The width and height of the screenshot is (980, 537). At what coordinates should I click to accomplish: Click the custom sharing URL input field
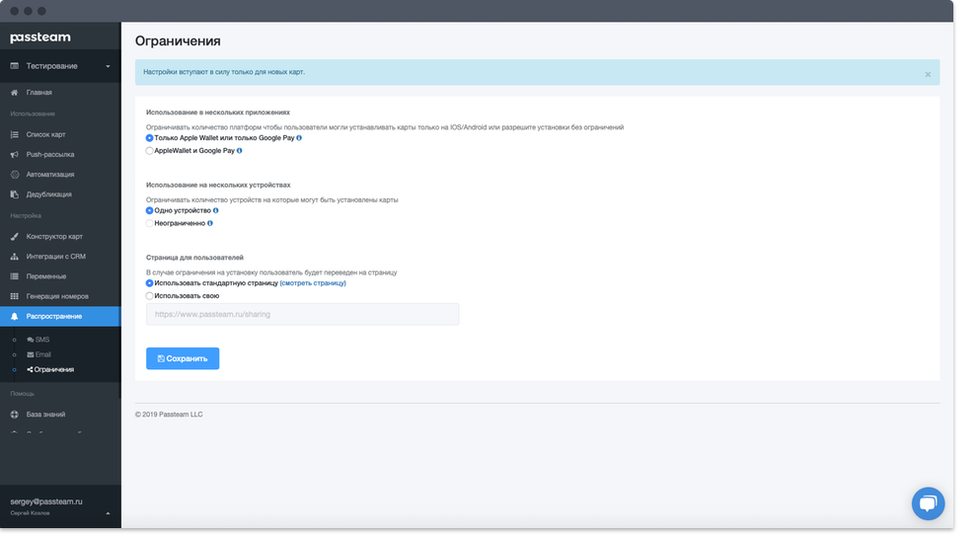[x=303, y=315]
